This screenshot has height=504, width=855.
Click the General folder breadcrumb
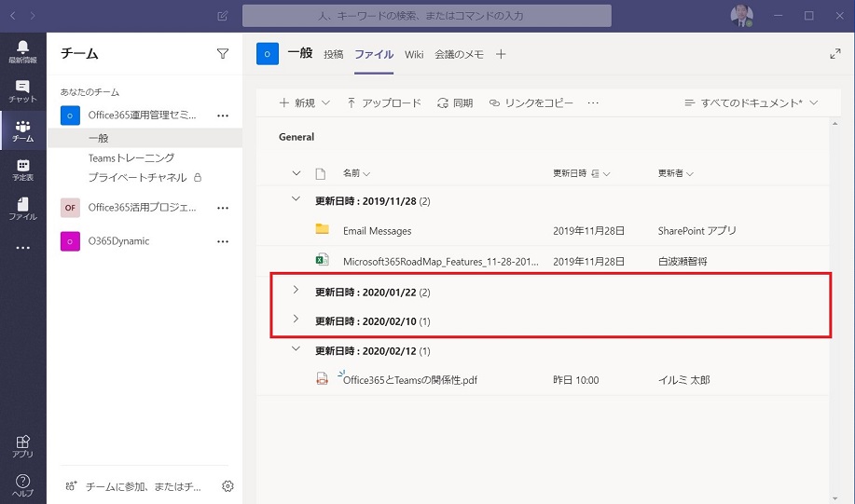coord(296,137)
